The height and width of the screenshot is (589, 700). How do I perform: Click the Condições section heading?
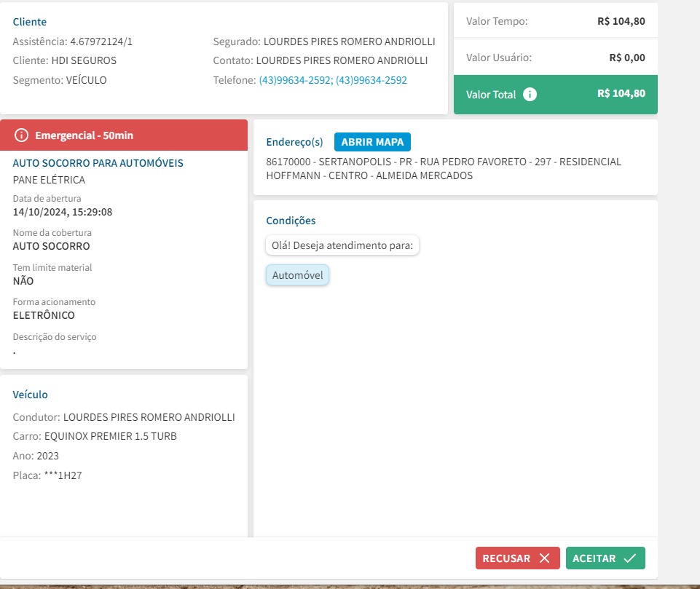(291, 221)
